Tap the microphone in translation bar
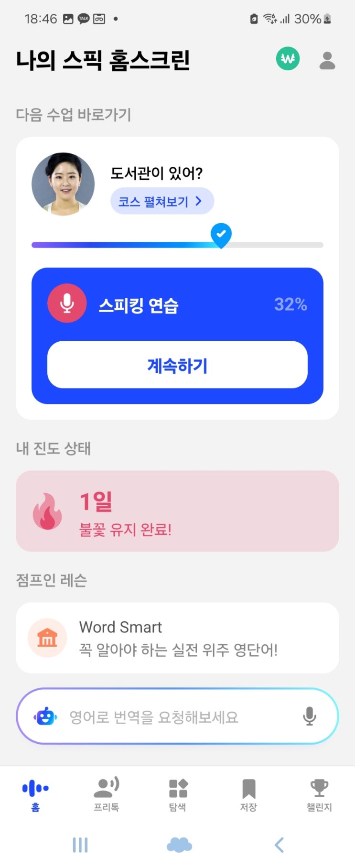 pyautogui.click(x=309, y=716)
